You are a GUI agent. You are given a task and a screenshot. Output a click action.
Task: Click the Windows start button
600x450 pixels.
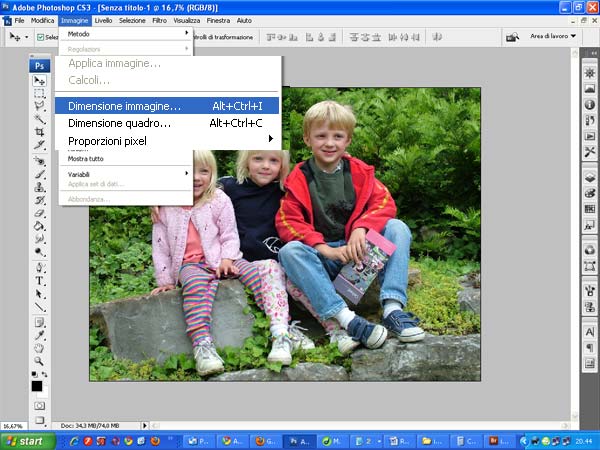tap(26, 441)
